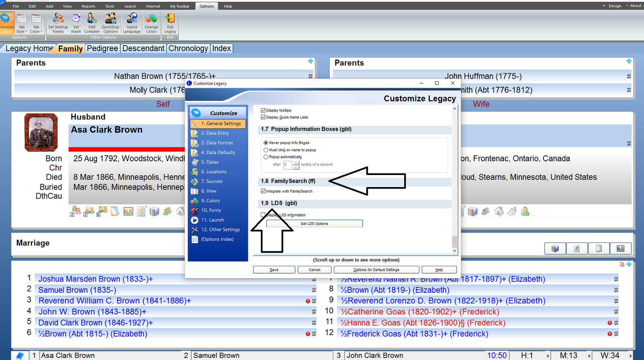
Task: Select 10. Fonts in Customize sidebar
Action: click(x=218, y=210)
